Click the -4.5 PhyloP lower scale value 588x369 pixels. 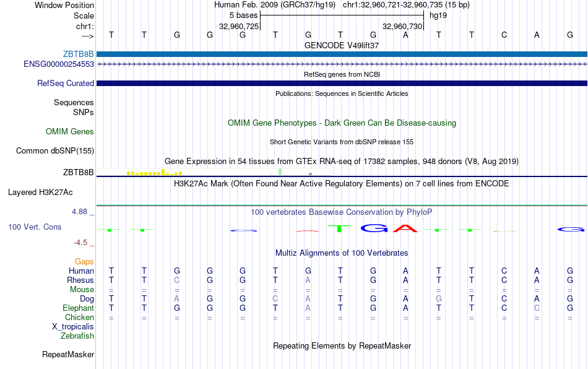pyautogui.click(x=80, y=243)
